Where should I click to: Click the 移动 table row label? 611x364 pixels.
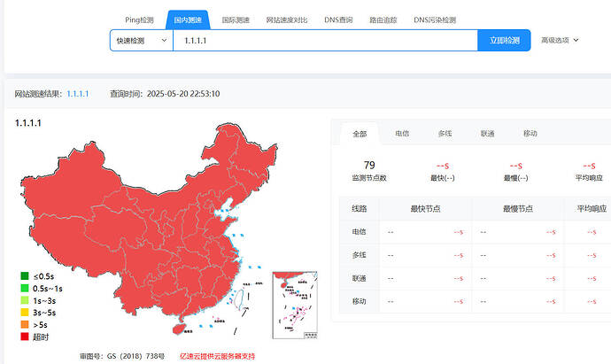tap(360, 301)
